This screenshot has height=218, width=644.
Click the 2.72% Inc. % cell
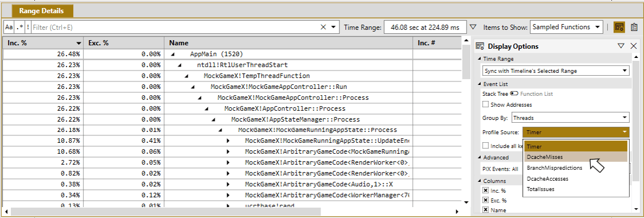[x=43, y=163]
